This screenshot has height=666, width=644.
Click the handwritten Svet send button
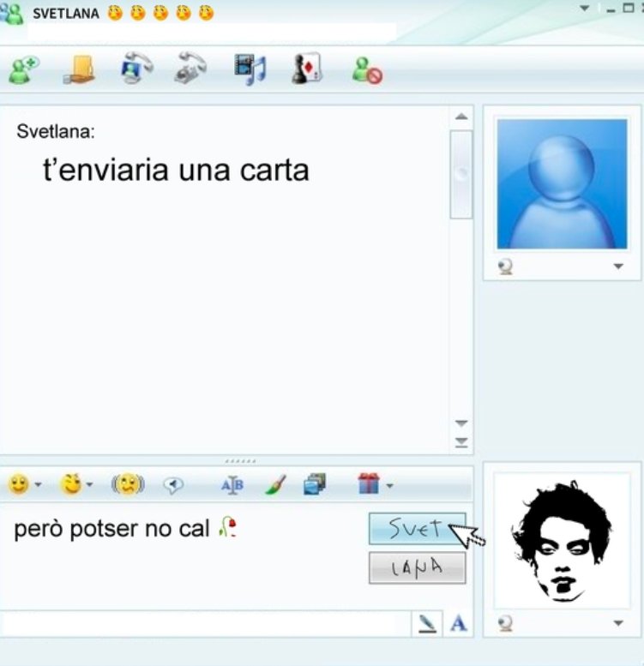click(417, 529)
